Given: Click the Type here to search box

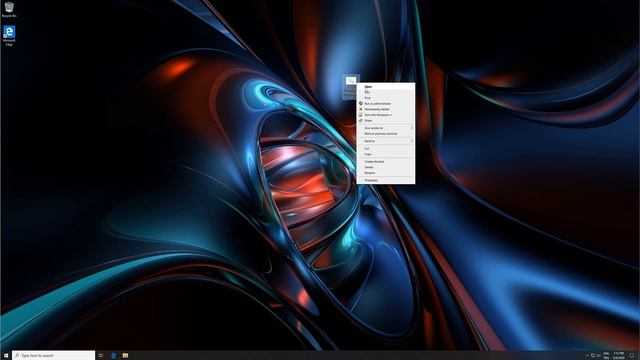Looking at the screenshot, I should coord(53,356).
